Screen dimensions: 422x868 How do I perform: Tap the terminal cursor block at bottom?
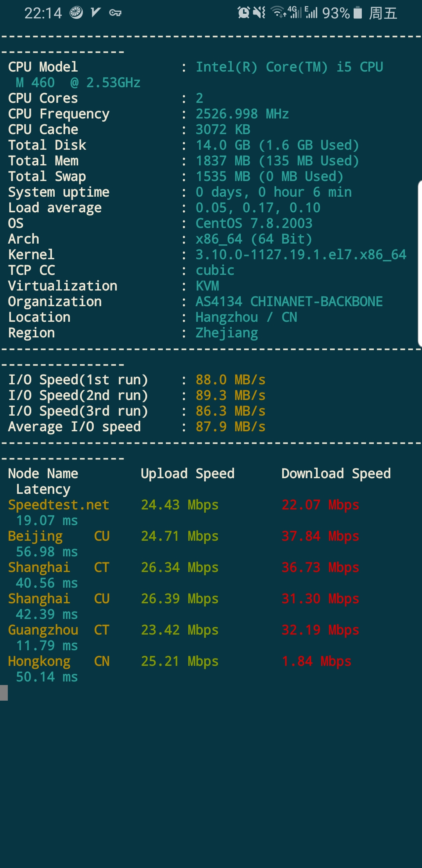pos(4,693)
